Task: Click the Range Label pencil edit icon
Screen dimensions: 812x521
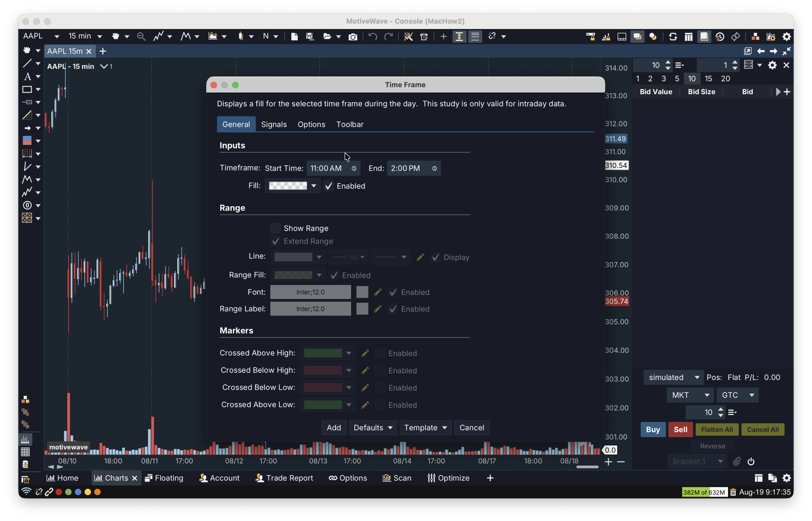Action: (x=378, y=309)
